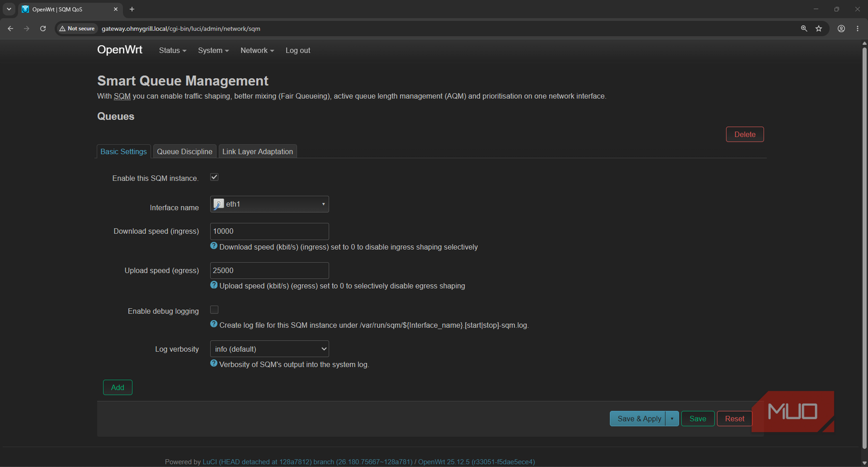Click Log out

[x=298, y=50]
